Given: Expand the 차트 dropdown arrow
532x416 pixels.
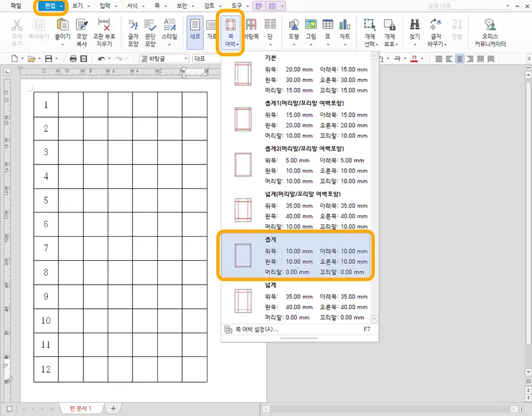Looking at the screenshot, I should pos(345,44).
